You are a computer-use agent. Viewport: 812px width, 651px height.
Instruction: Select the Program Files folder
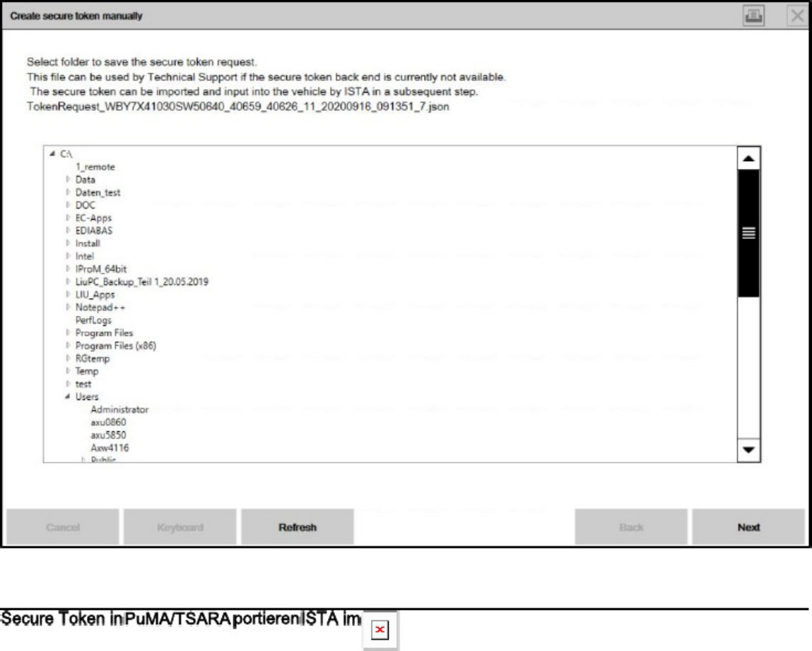(104, 333)
